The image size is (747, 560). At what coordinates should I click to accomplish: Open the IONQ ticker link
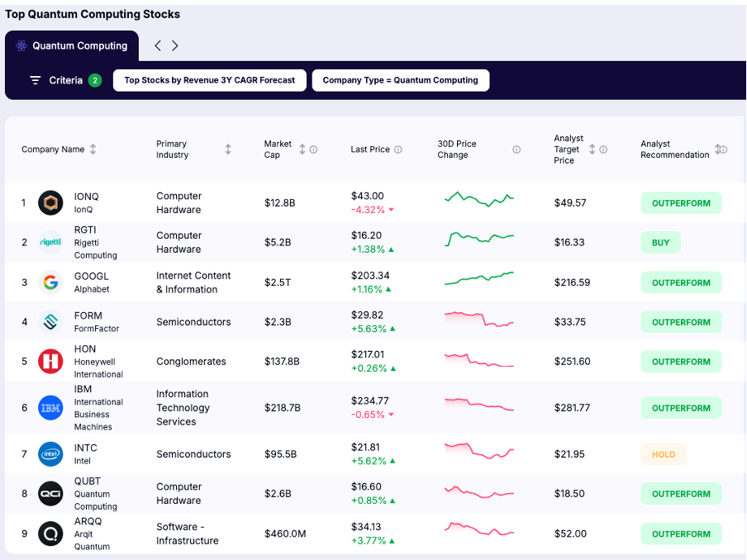click(x=86, y=197)
